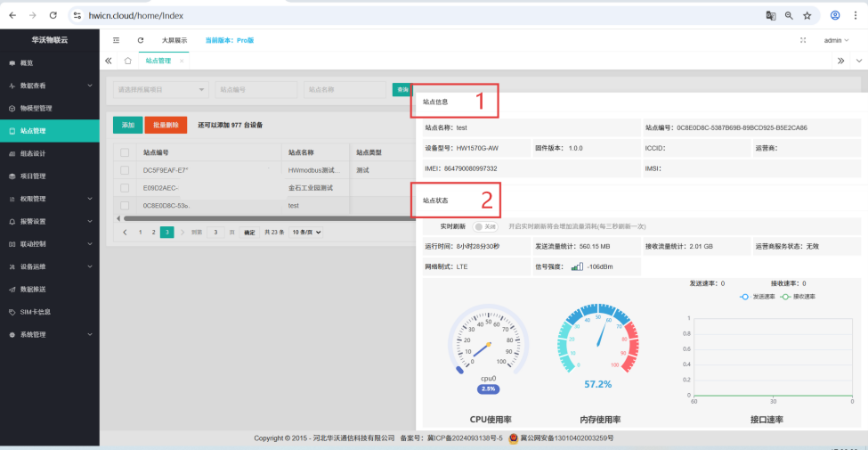Viewport: 868px width, 450px height.
Task: Open 组态设计 in the sidebar
Action: pos(50,153)
